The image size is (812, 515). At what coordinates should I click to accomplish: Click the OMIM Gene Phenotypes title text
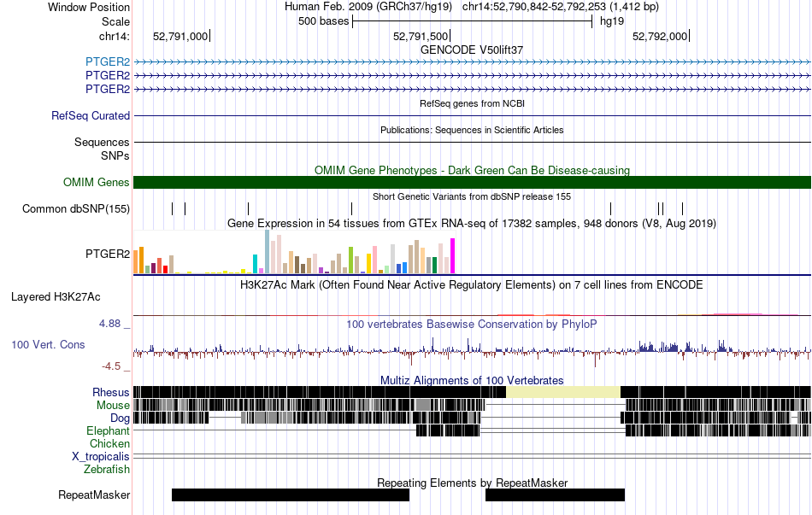(473, 170)
